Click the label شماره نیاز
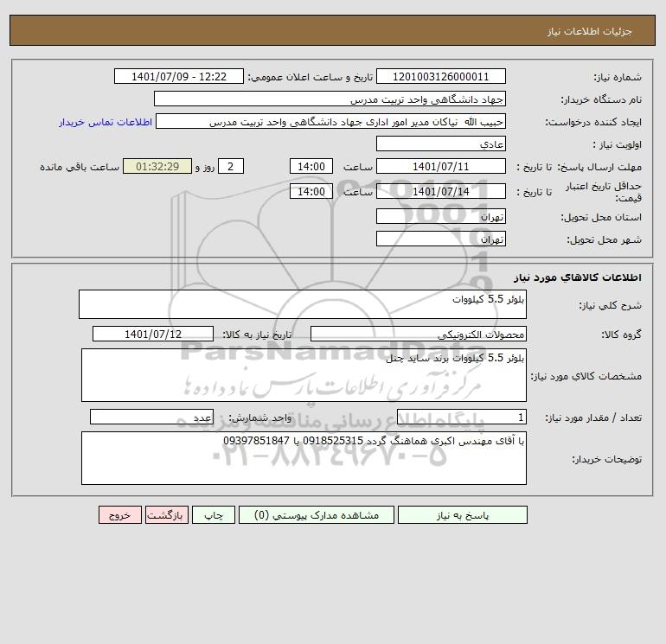Screen dimensions: 666x644 (618, 77)
